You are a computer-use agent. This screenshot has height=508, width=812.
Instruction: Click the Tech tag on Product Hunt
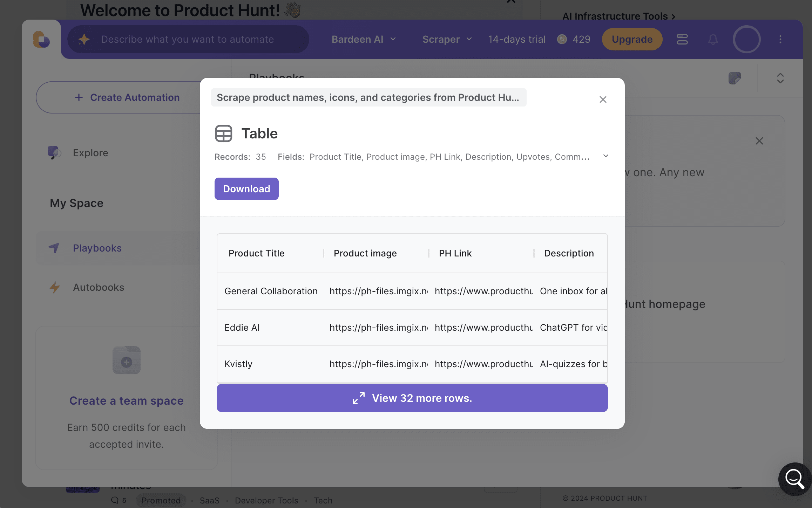[x=323, y=500]
